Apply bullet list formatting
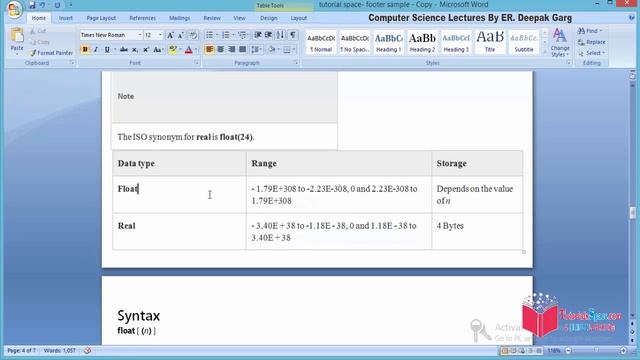Screen dimensions: 640x360 [209, 36]
